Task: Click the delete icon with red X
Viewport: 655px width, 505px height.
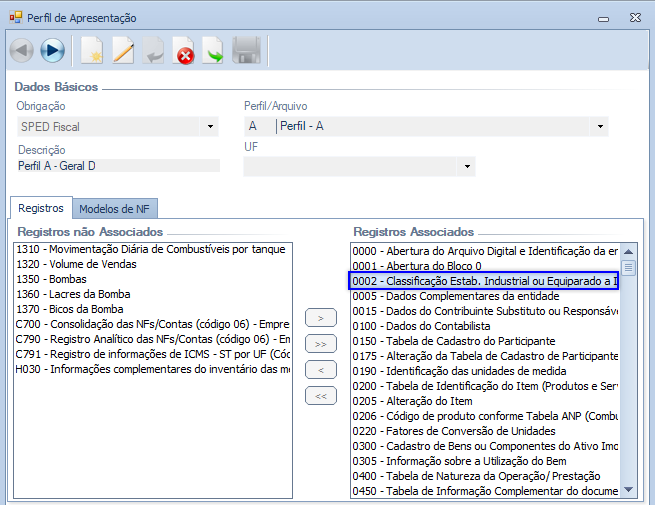Action: pyautogui.click(x=184, y=50)
